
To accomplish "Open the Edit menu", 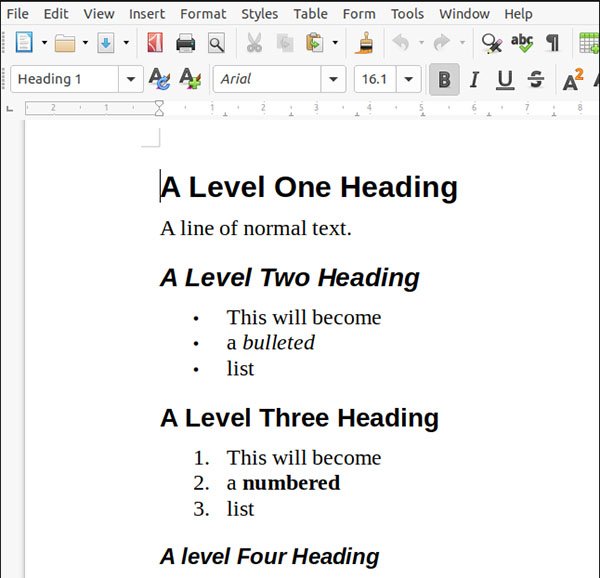I will [56, 14].
